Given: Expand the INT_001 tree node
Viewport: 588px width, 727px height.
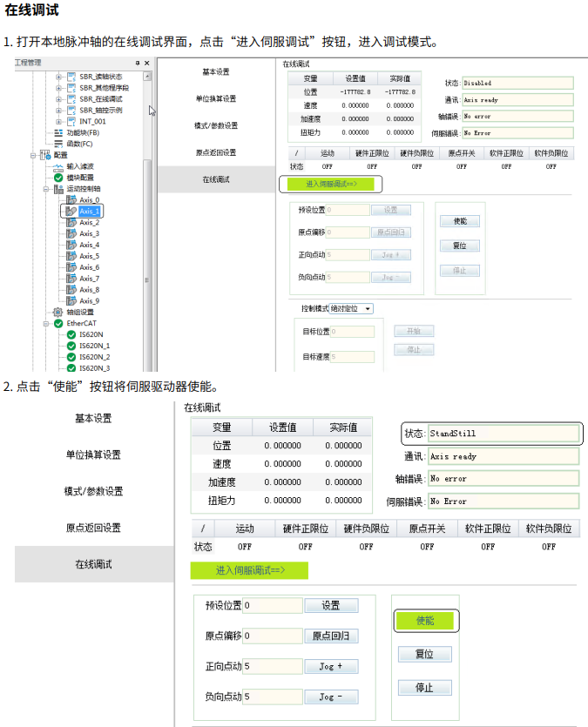Looking at the screenshot, I should pos(59,122).
